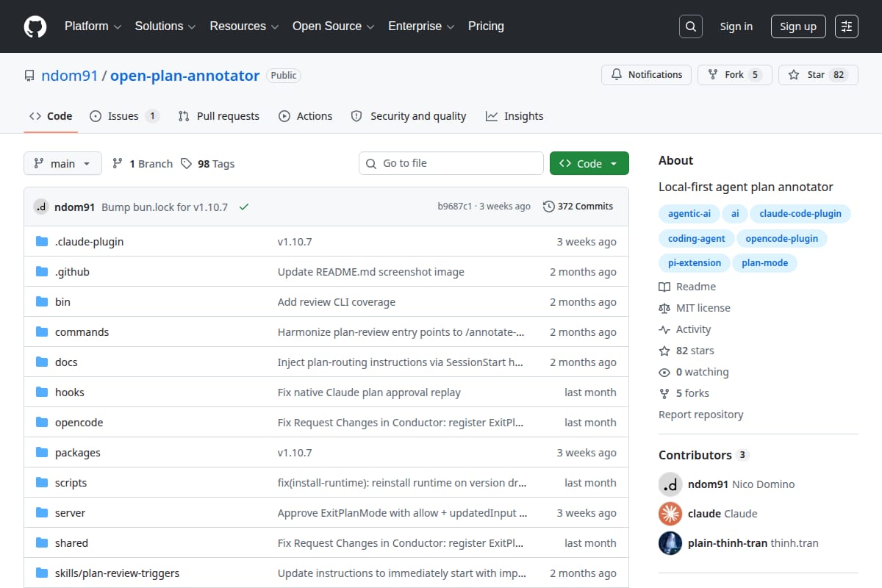Open the main branch selector dropdown
882x588 pixels.
(x=62, y=164)
